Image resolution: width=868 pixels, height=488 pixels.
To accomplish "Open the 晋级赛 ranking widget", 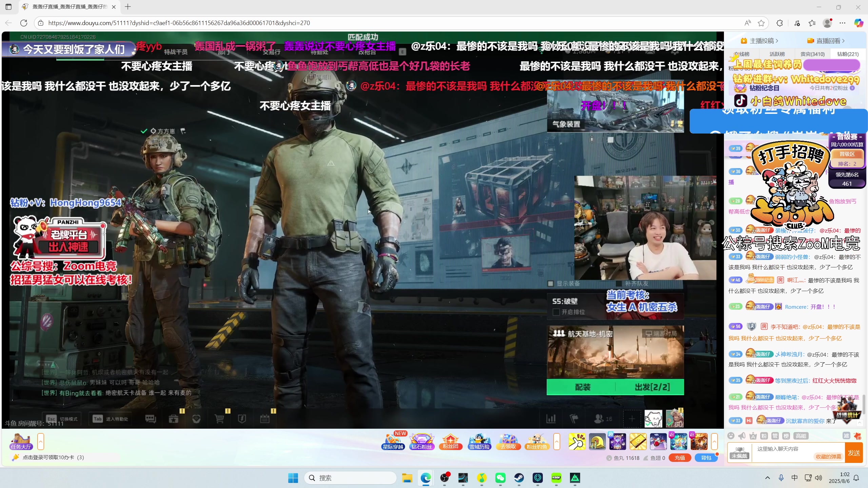I will tap(847, 160).
